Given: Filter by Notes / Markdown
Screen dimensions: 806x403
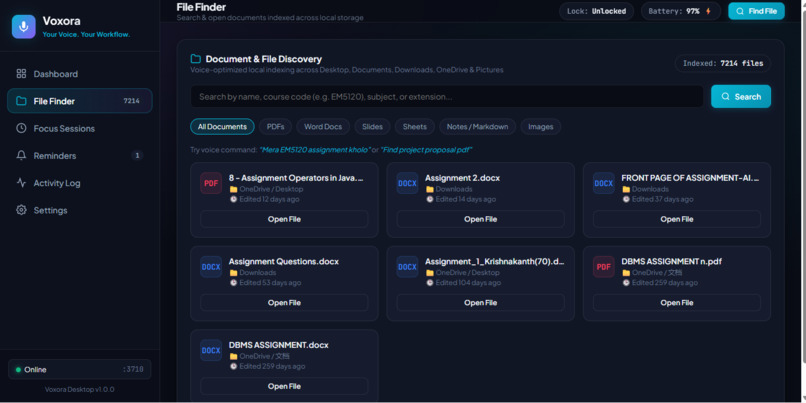Looking at the screenshot, I should point(478,126).
